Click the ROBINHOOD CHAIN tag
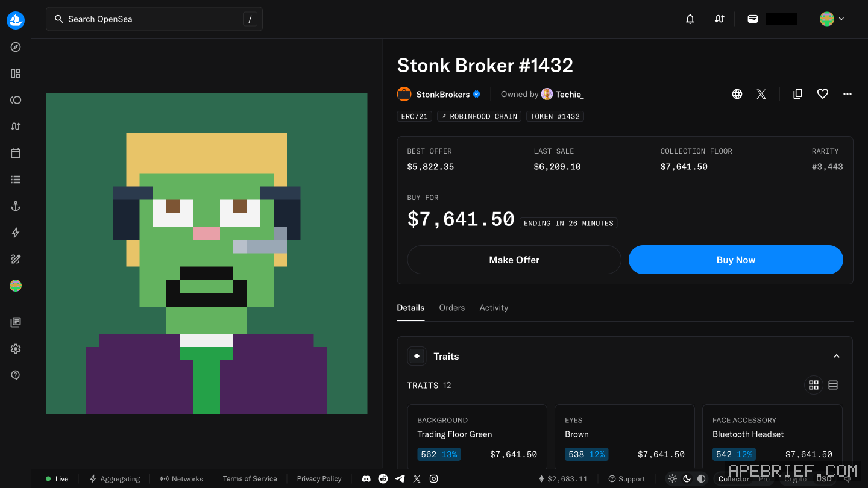Screen dimensions: 868x488 point(479,116)
